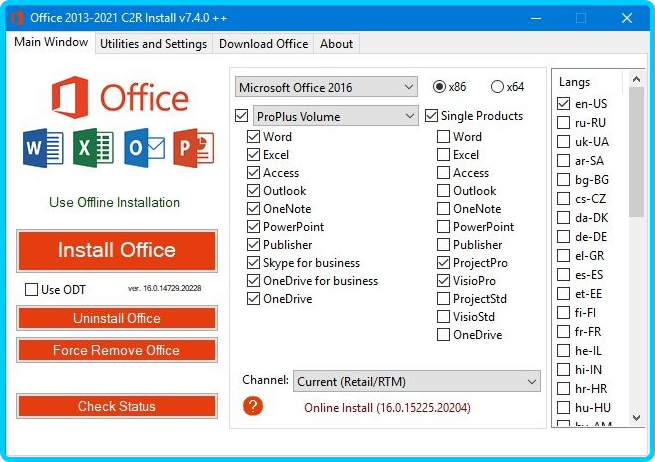Screen dimensions: 655x462
Task: Check Excel under Single Products
Action: pyautogui.click(x=443, y=155)
